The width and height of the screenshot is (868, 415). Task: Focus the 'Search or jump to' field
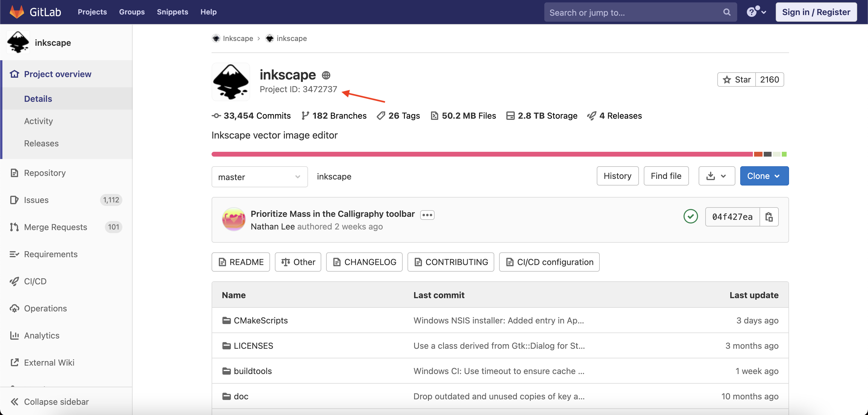coord(640,12)
